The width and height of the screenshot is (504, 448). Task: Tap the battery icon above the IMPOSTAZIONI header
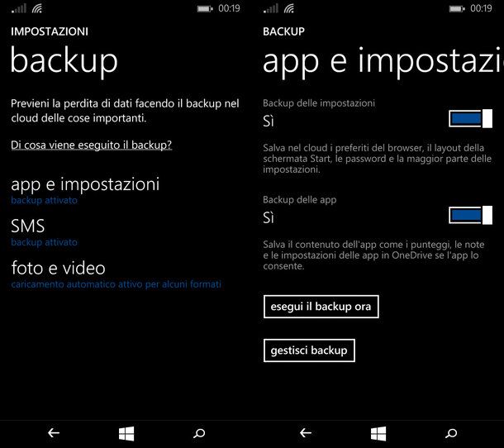click(205, 8)
